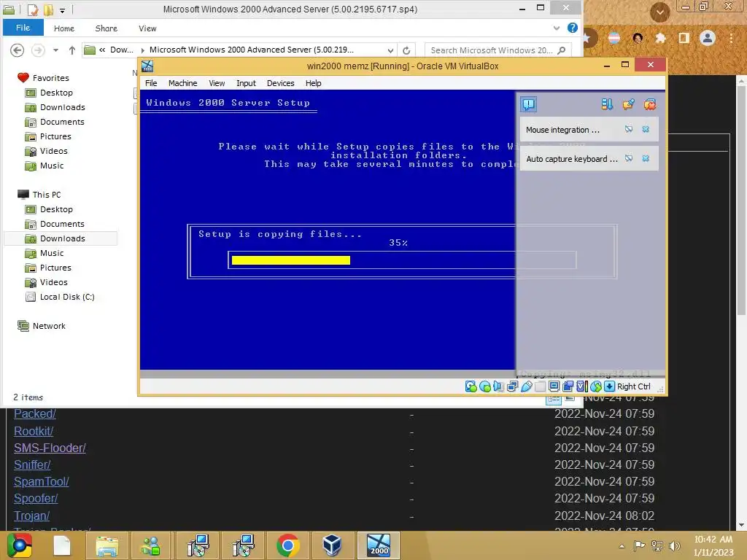Screen dimensions: 747x560
Task: Open the Quick Access Toolbar customize dropdown
Action: coord(62,9)
